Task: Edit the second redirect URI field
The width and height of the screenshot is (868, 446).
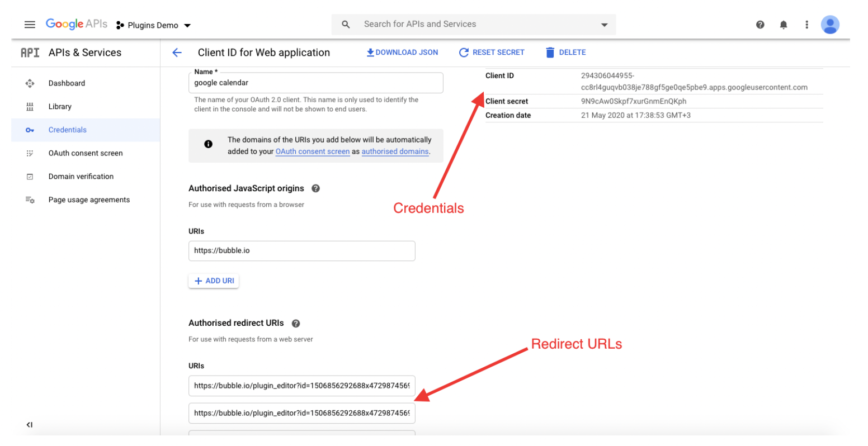Action: click(302, 413)
